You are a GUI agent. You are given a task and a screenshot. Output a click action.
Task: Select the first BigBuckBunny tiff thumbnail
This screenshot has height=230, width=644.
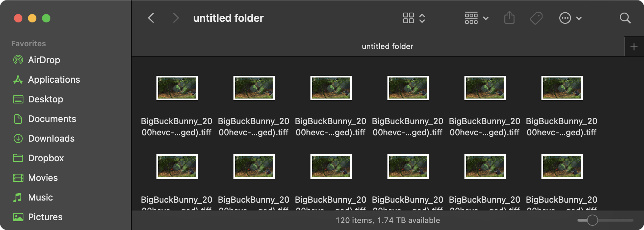tap(177, 88)
